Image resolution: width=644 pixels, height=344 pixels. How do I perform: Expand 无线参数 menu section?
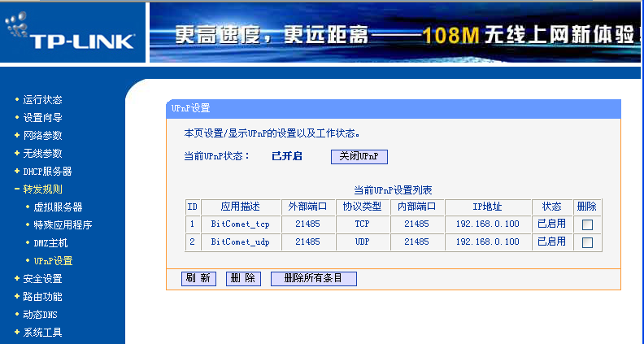click(x=42, y=154)
